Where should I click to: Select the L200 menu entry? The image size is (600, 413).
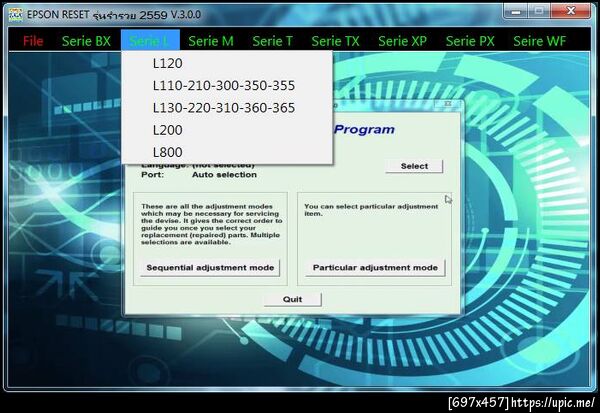pyautogui.click(x=227, y=130)
